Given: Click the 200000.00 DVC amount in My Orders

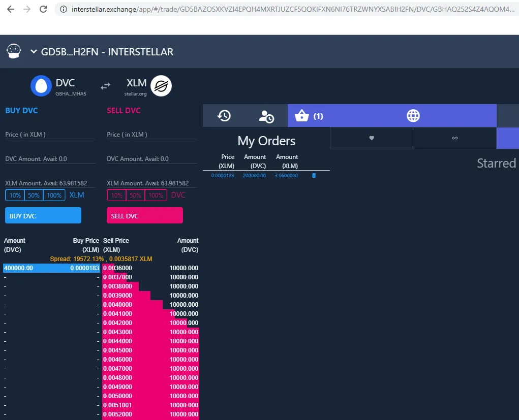Looking at the screenshot, I should tap(254, 176).
